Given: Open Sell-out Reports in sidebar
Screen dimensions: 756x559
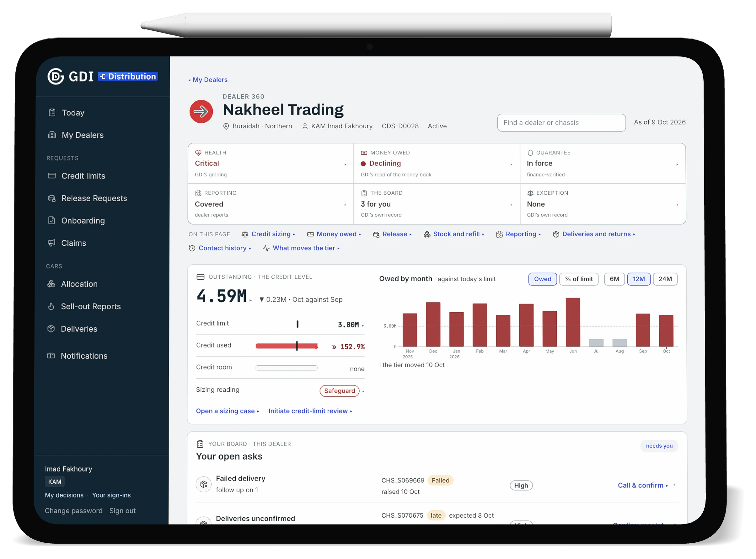Looking at the screenshot, I should (91, 306).
